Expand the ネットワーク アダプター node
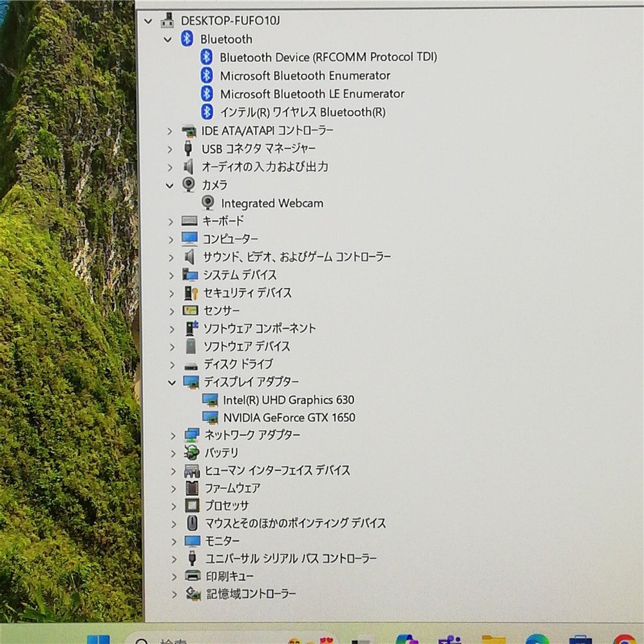Viewport: 644px width, 644px height. [173, 436]
